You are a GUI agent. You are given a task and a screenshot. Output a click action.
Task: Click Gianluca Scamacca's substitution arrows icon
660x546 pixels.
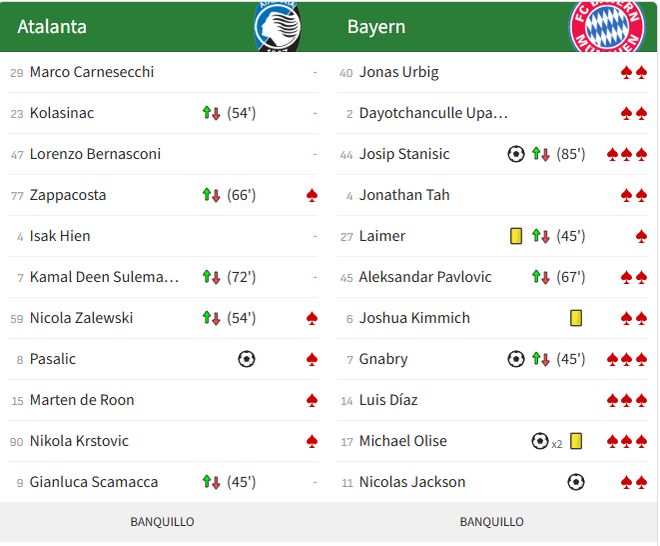(x=211, y=482)
